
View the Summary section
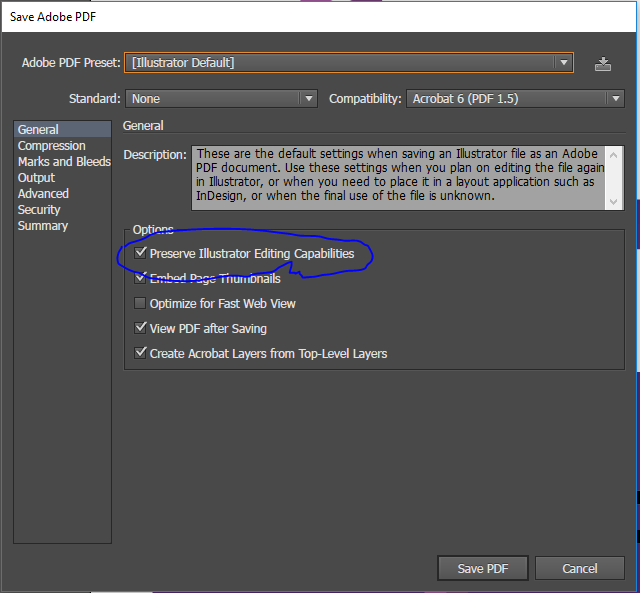(x=62, y=226)
